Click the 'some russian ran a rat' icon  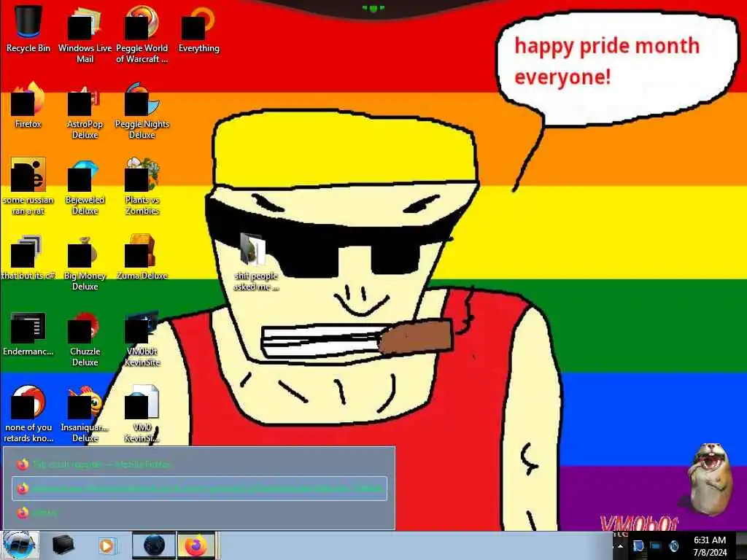coord(28,186)
